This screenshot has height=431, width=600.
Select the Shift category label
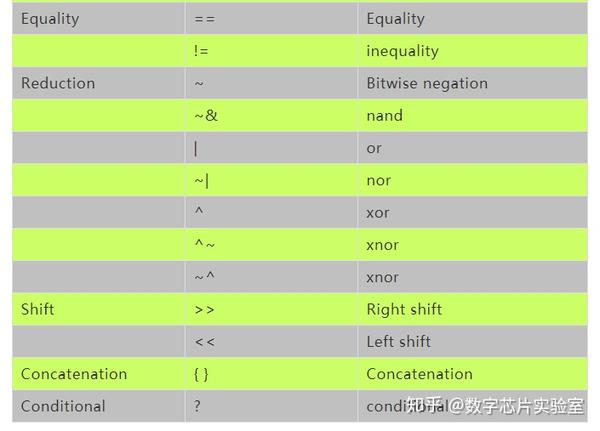(x=38, y=309)
